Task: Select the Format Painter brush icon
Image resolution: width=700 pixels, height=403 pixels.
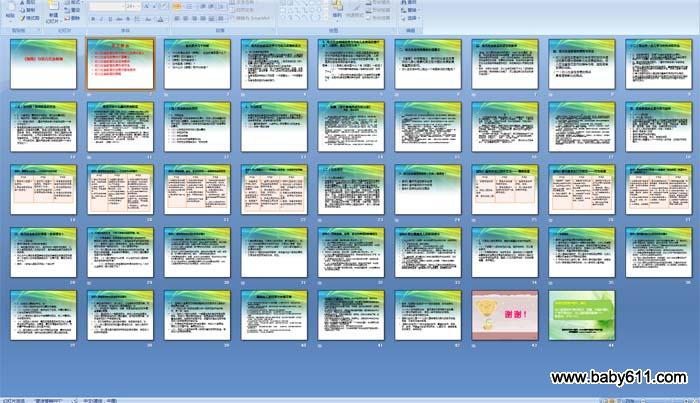Action: 23,18
